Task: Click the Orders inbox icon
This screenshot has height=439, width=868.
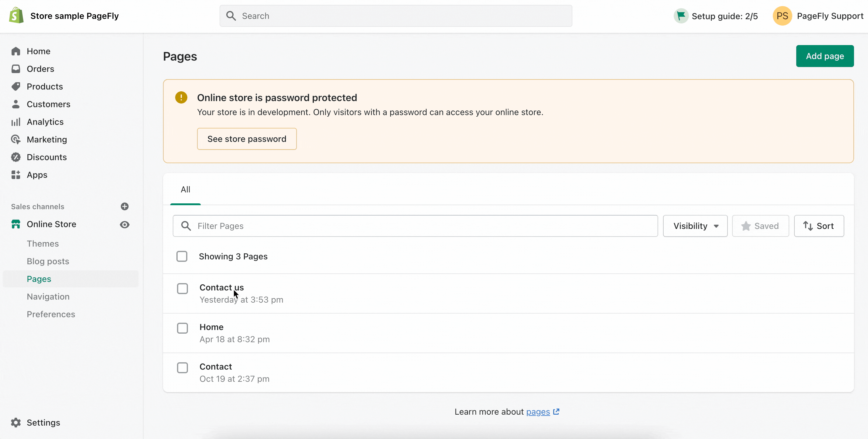Action: (x=16, y=69)
